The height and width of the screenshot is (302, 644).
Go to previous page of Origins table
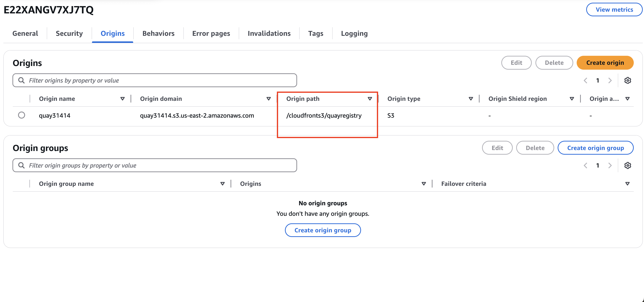(585, 80)
